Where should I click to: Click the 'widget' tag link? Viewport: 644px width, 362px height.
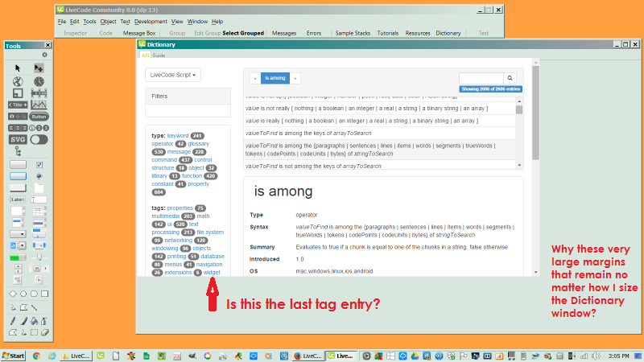pyautogui.click(x=212, y=273)
